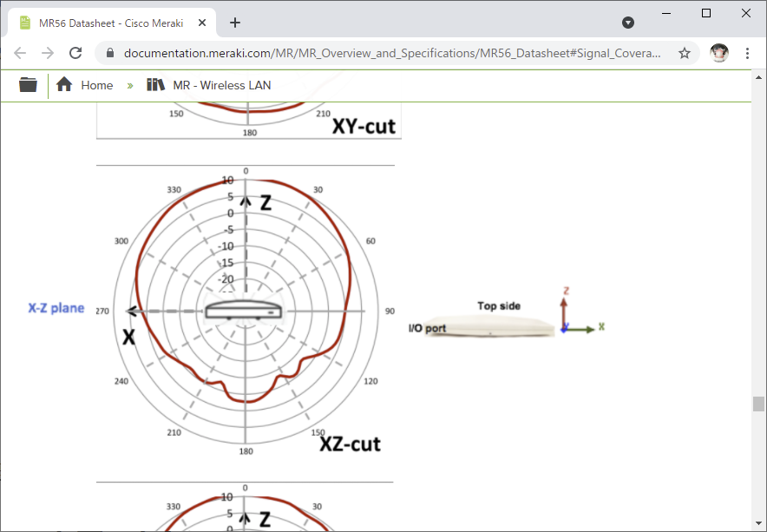This screenshot has height=532, width=767.
Task: Open the Chrome three-dot menu
Action: point(747,53)
